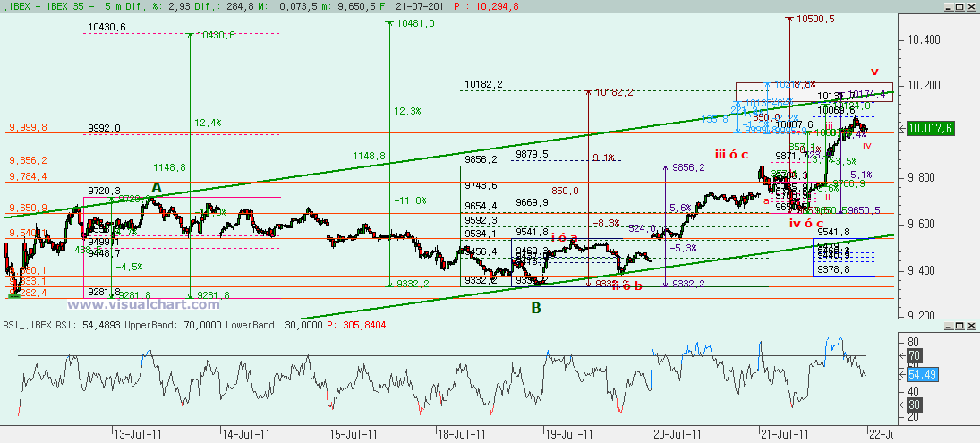Viewport: 980px width, 443px height.
Task: Maximize the RSI indicator pane
Action: pos(961,326)
